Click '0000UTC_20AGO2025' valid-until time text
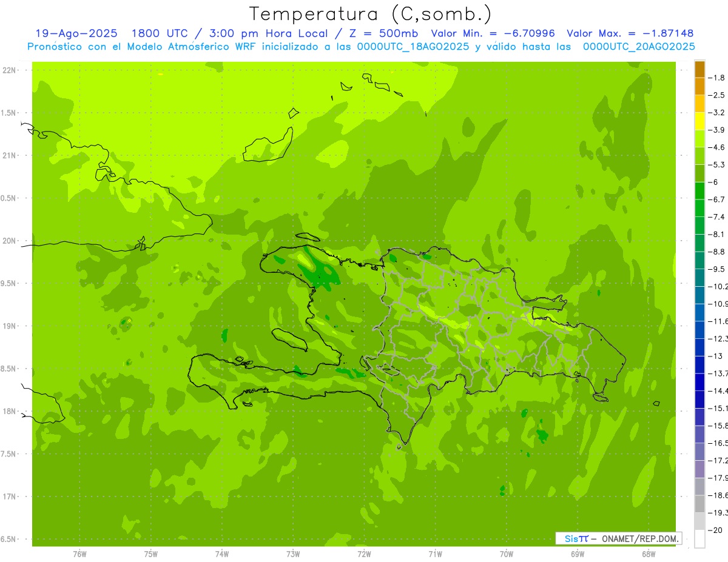Image resolution: width=728 pixels, height=562 pixels. click(x=639, y=47)
